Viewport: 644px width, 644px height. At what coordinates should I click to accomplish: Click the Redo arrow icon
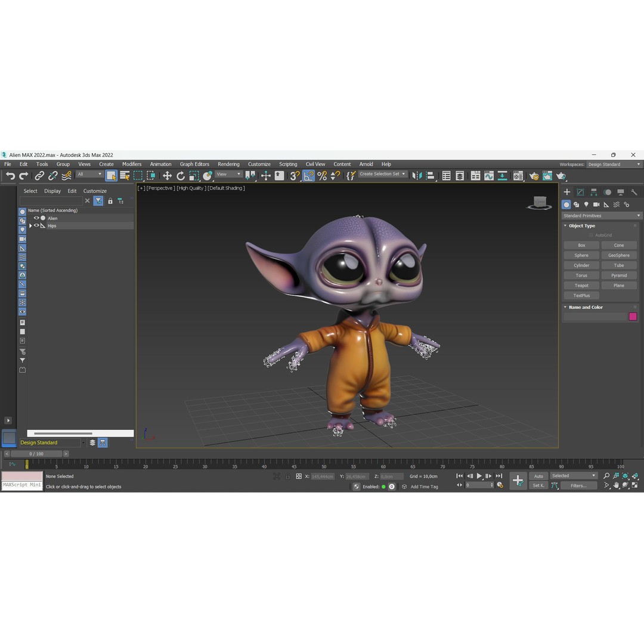[24, 176]
